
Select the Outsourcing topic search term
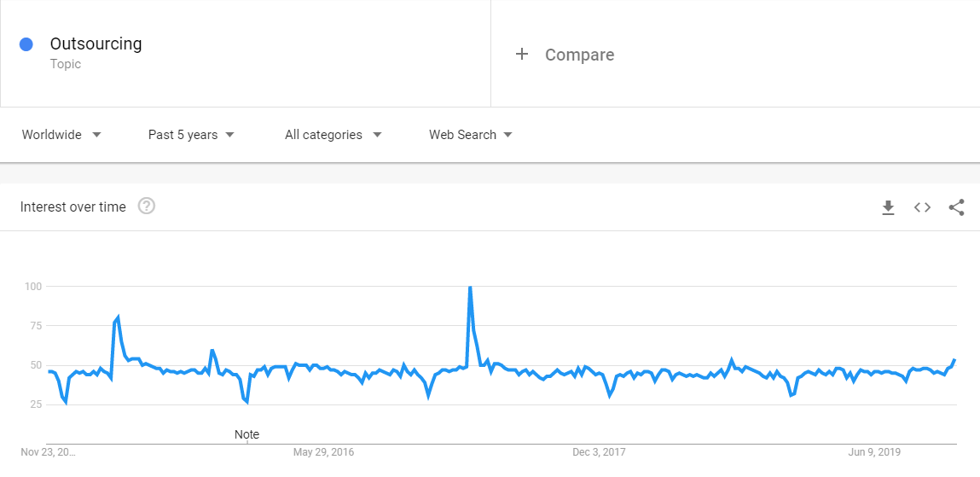pos(96,44)
